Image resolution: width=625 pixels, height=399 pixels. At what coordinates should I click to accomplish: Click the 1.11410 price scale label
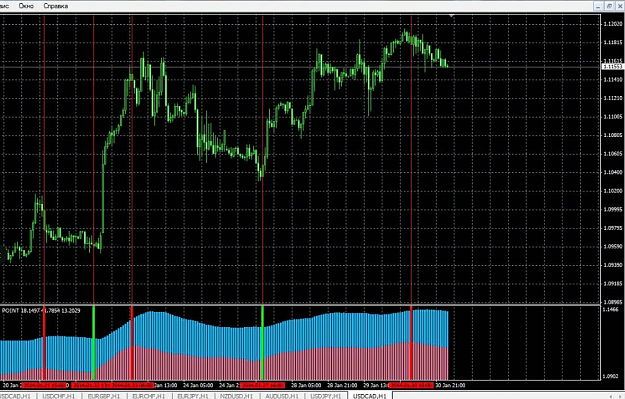(x=613, y=80)
